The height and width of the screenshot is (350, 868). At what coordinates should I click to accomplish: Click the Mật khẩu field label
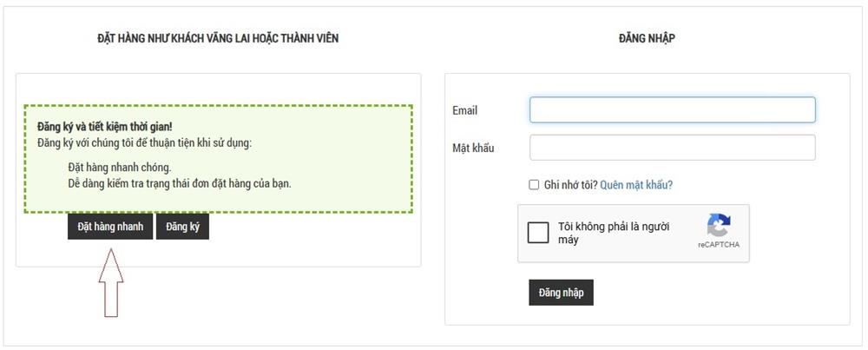tap(473, 148)
